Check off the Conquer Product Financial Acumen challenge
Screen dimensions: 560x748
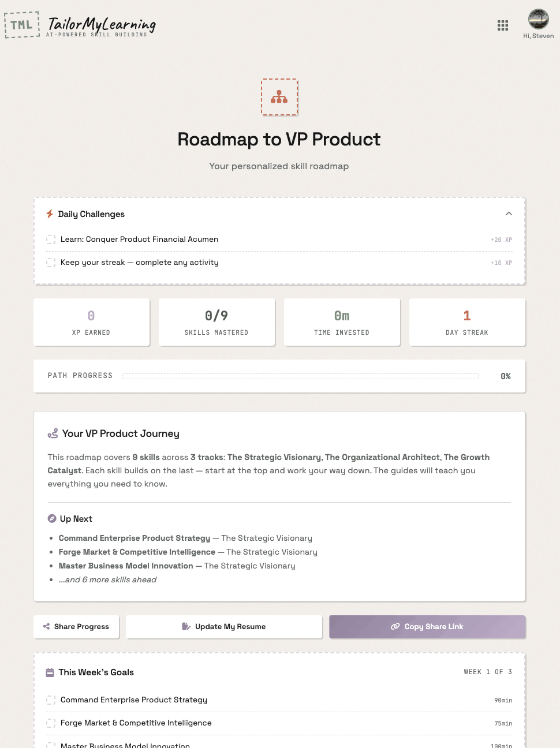coord(51,239)
